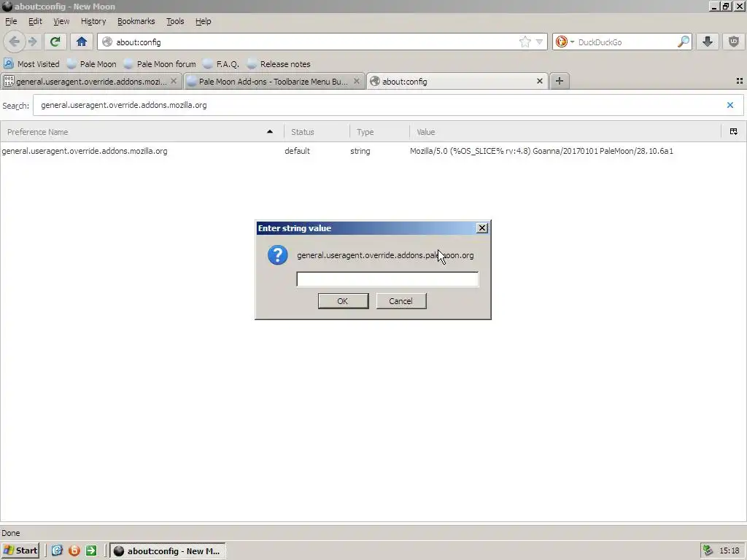This screenshot has width=747, height=560.
Task: Open the Windows Start menu
Action: tap(20, 551)
